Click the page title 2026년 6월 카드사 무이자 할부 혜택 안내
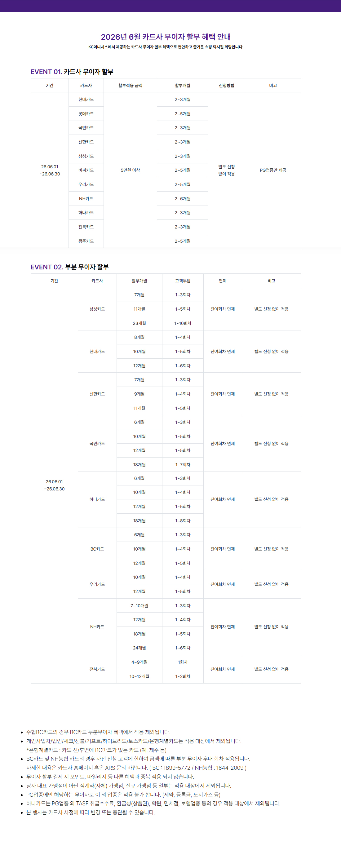Screen dimensions: 341x868 click(166, 37)
